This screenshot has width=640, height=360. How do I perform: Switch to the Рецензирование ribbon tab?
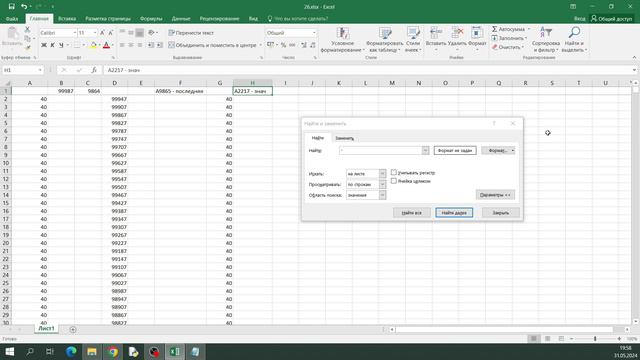pyautogui.click(x=219, y=18)
